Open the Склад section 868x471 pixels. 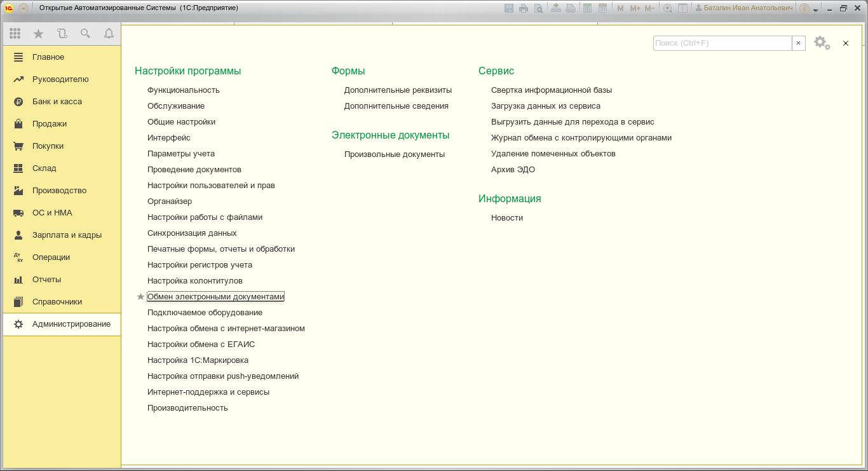coord(62,168)
